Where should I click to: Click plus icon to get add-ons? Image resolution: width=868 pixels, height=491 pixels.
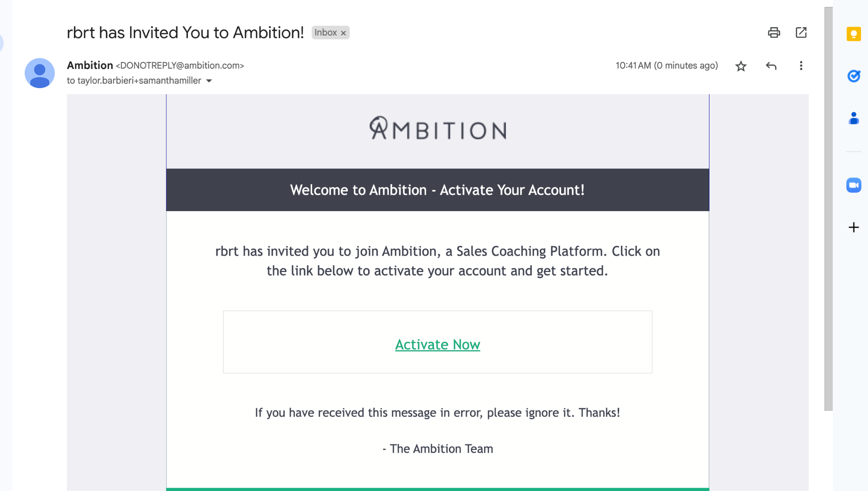[854, 228]
